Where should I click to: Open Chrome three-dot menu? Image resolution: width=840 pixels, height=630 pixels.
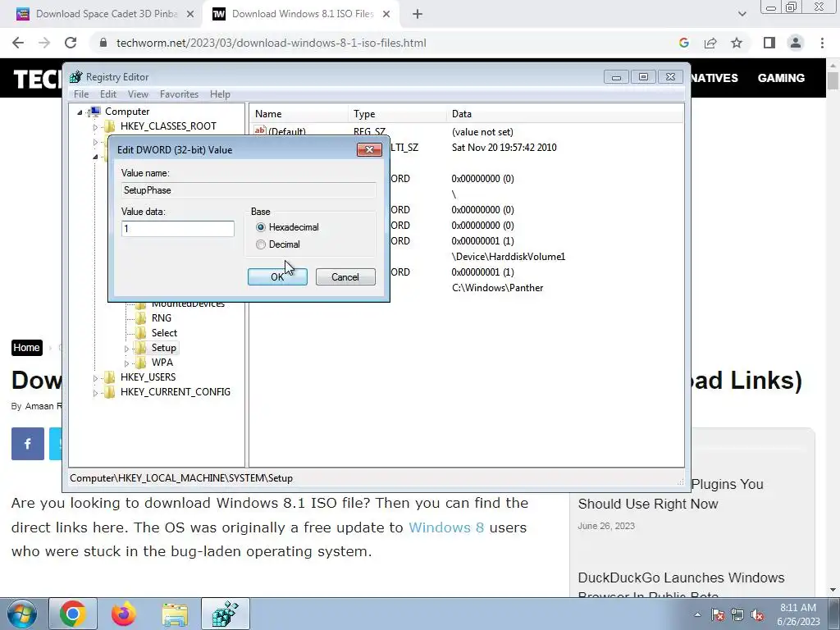(822, 43)
